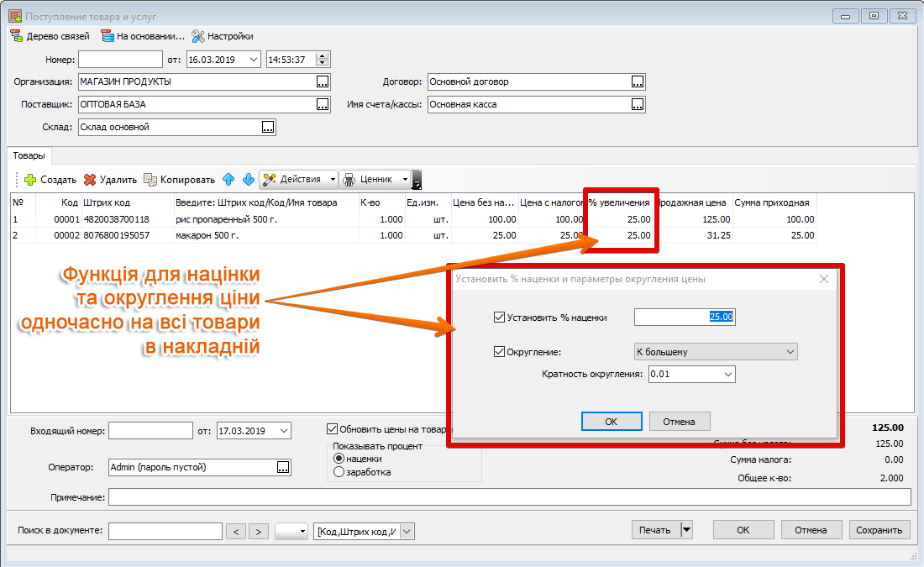
Task: Click the Печать button
Action: [x=655, y=530]
